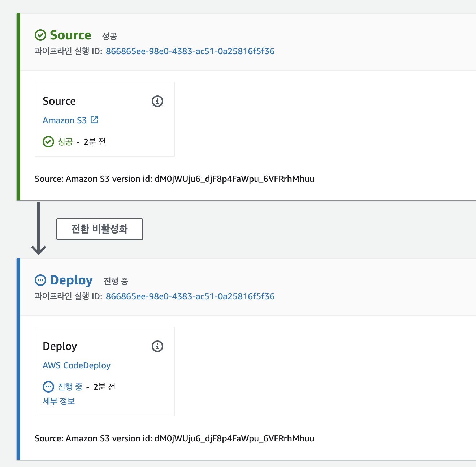Open info icon on Deploy action card
Viewport: 476px width, 467px height.
(x=157, y=346)
